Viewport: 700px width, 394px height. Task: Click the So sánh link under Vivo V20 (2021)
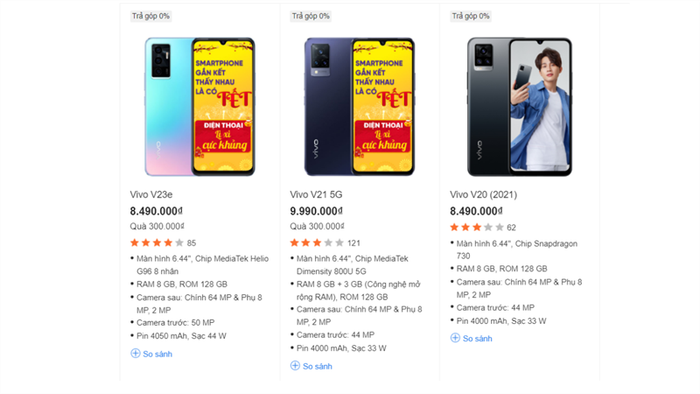click(x=477, y=339)
